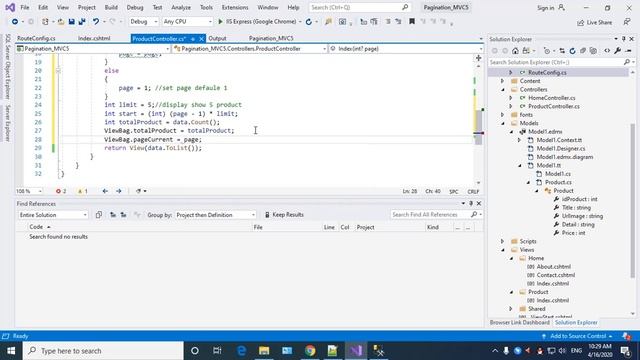Viewport: 640px width, 360px height.
Task: Open the Index(int? page) member dropdown
Action: (x=406, y=49)
